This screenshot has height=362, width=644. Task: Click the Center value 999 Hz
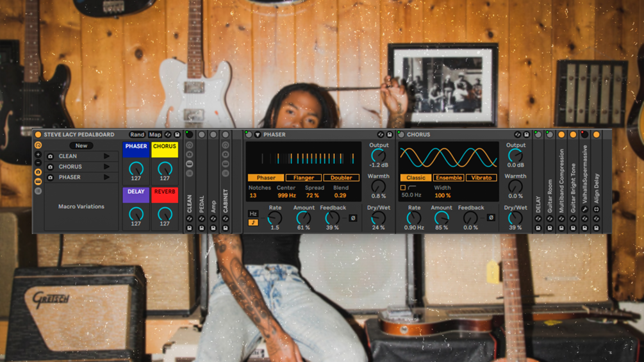click(x=286, y=195)
